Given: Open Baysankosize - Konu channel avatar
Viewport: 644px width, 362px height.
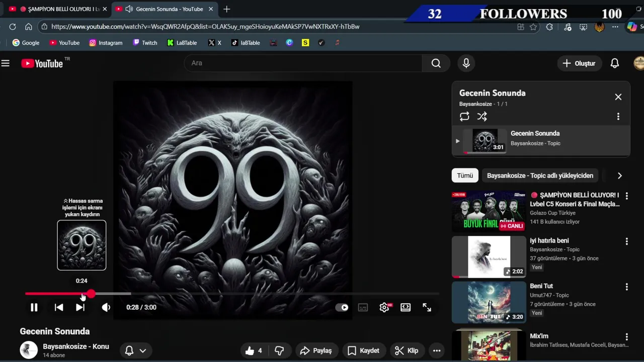Looking at the screenshot, I should (x=29, y=349).
